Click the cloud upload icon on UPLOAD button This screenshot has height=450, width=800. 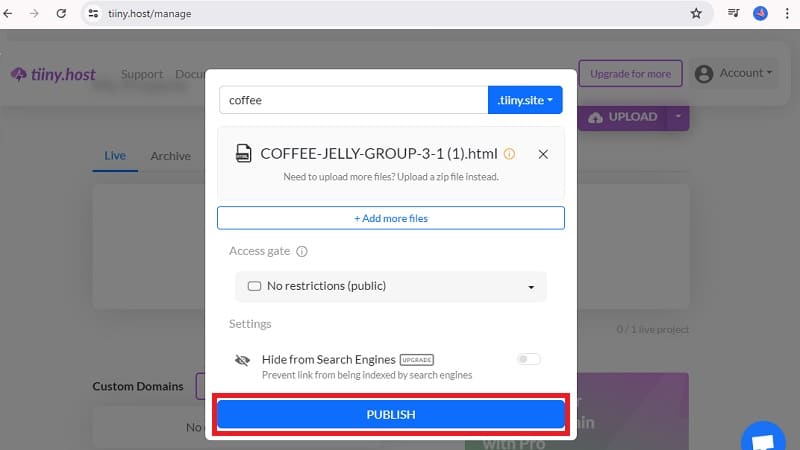pos(595,118)
